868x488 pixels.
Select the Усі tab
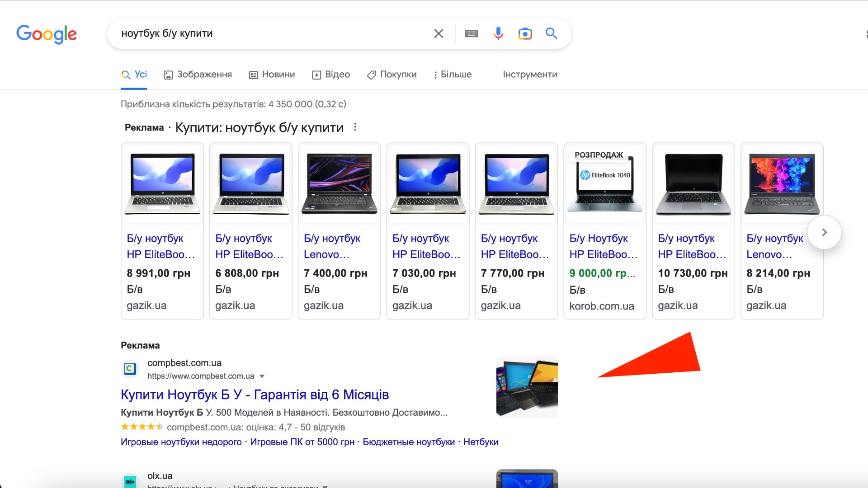pos(134,75)
